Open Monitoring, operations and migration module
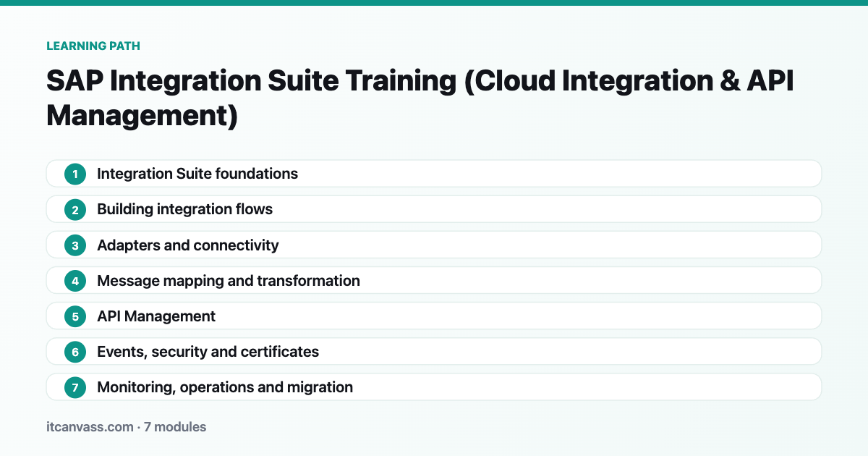Viewport: 868px width, 456px height. coord(434,387)
